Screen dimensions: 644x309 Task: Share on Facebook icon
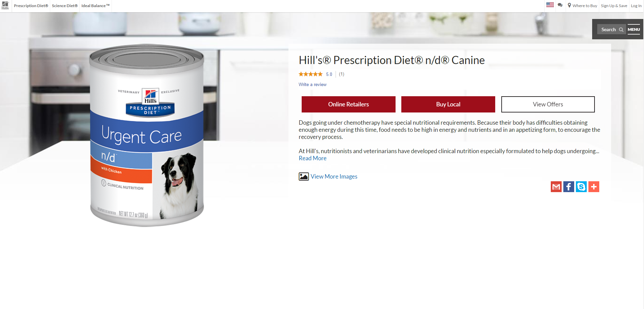tap(569, 187)
